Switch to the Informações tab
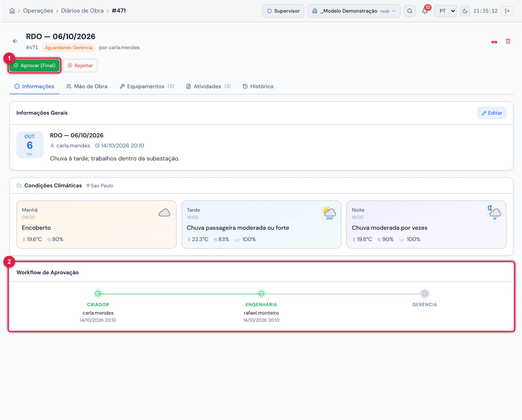The width and height of the screenshot is (522, 420). 34,86
